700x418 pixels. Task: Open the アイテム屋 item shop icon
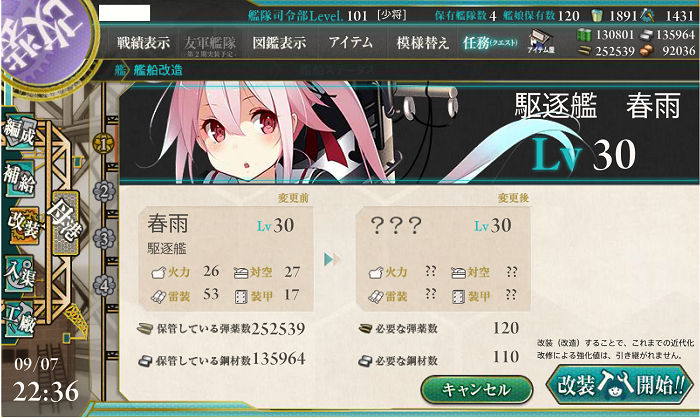pos(541,42)
